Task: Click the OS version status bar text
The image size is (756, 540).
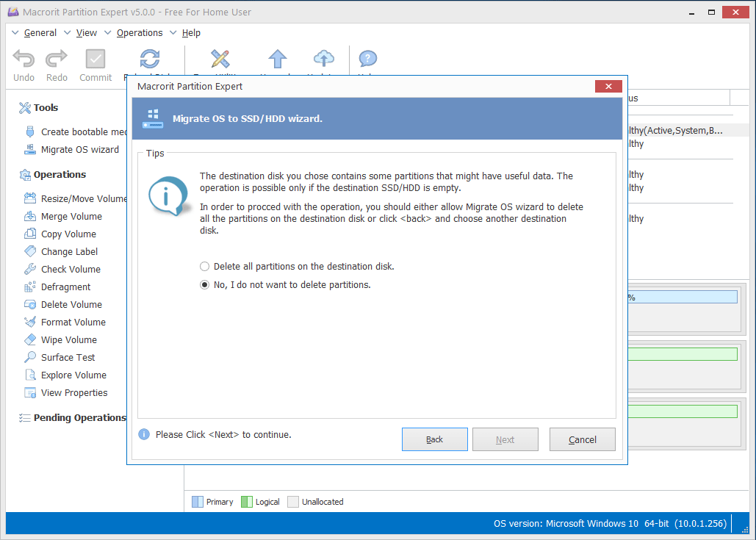Action: pos(610,524)
